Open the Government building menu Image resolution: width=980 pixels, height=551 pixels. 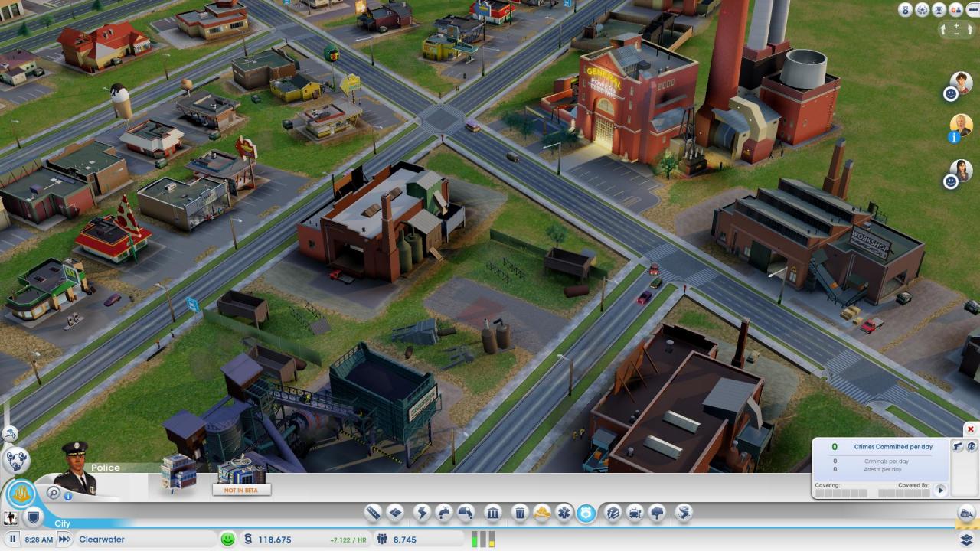coord(493,513)
